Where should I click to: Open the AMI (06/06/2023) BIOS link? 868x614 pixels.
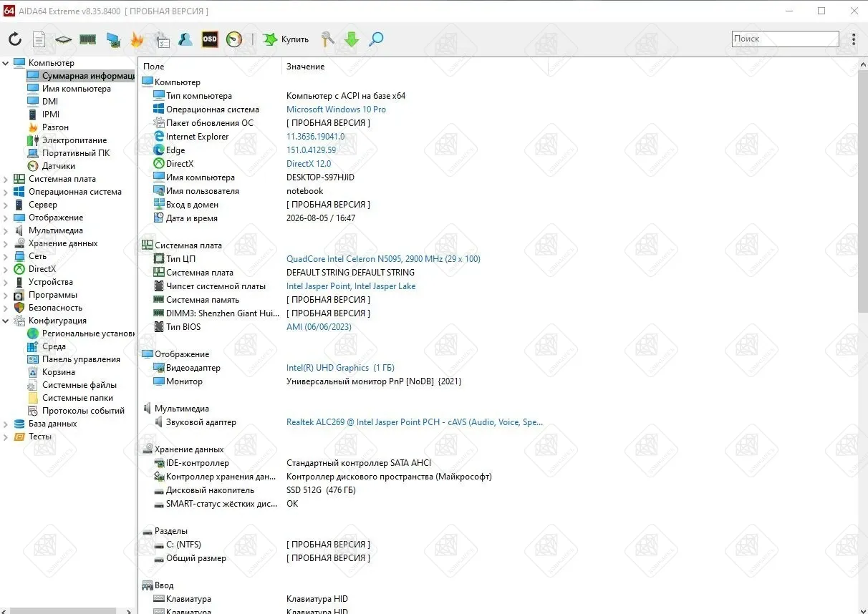pos(319,327)
